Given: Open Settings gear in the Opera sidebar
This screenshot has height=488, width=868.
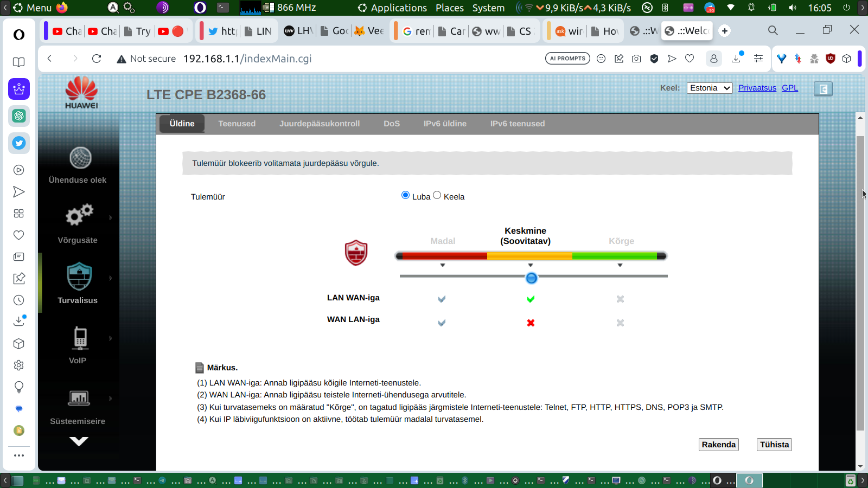Looking at the screenshot, I should click(x=19, y=365).
